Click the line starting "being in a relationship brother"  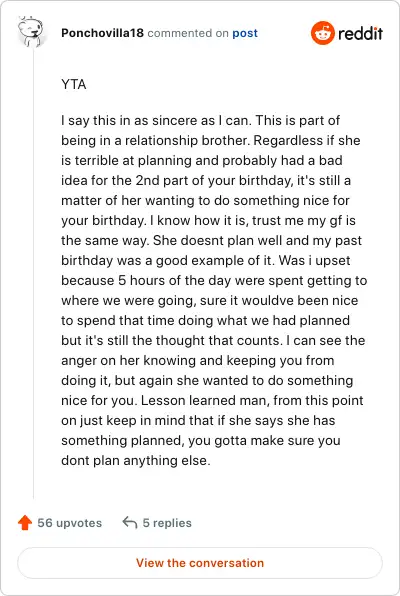211,141
